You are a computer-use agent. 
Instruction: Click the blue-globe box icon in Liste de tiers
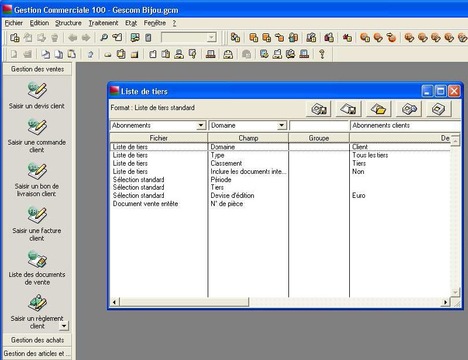pos(409,109)
